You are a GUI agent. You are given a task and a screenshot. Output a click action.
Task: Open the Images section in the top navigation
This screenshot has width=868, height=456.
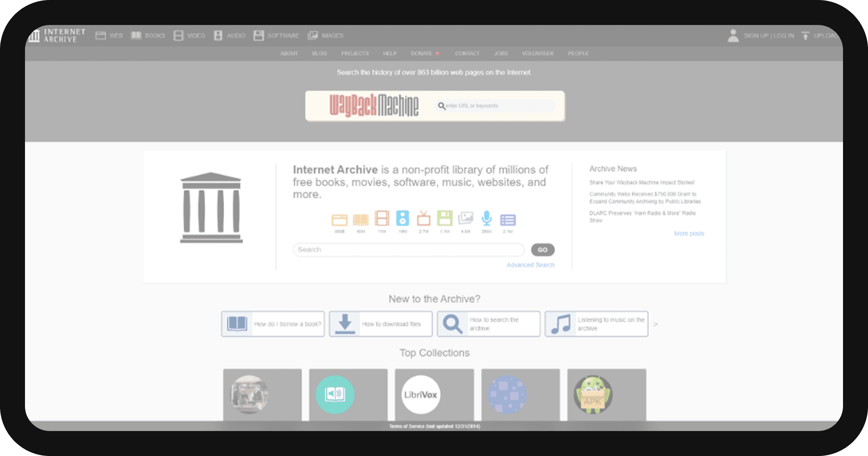(325, 36)
